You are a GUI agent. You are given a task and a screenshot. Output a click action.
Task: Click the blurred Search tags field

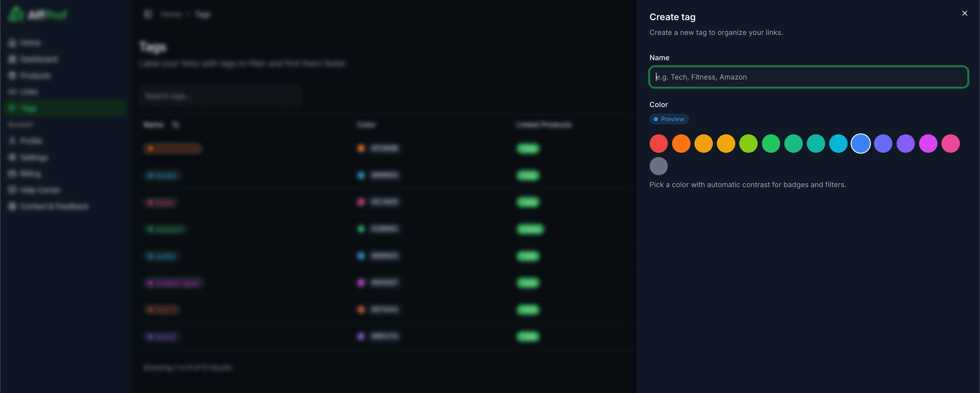pyautogui.click(x=221, y=96)
